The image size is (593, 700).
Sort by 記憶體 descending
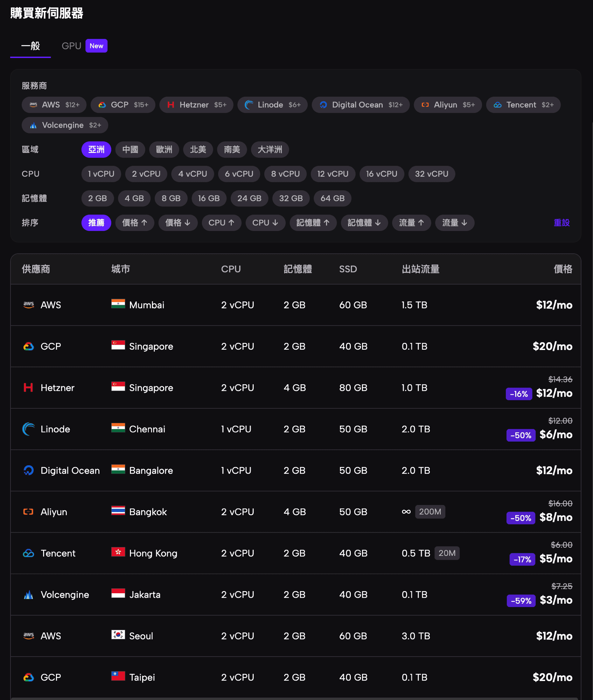tap(364, 223)
